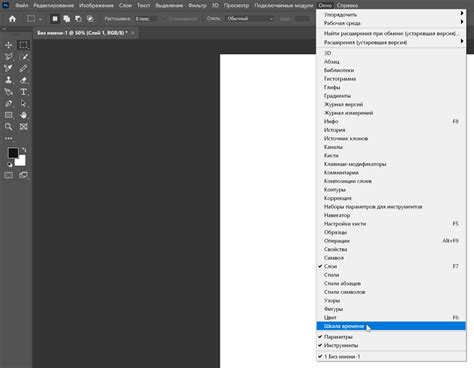Viewport: 474px width, 368px height.
Task: Select the Move tool
Action: (9, 45)
